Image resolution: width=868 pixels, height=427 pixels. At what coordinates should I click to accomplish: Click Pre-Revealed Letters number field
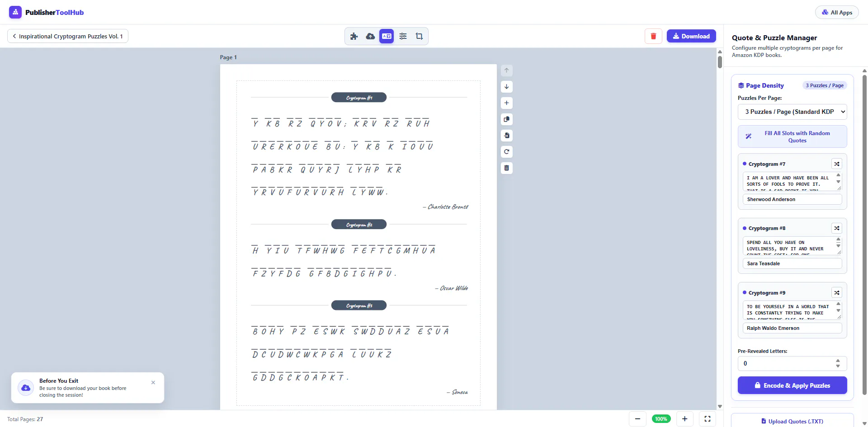click(x=792, y=363)
